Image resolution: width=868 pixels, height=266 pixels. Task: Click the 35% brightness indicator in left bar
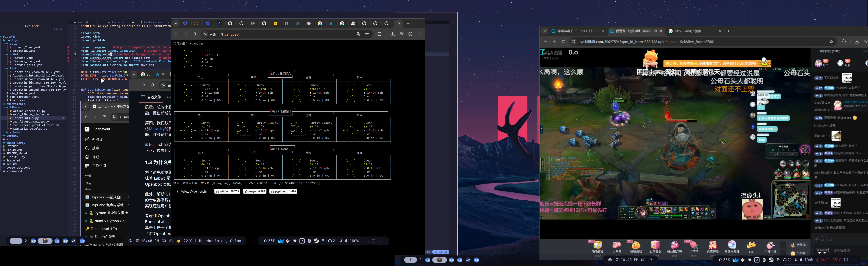[x=269, y=241]
